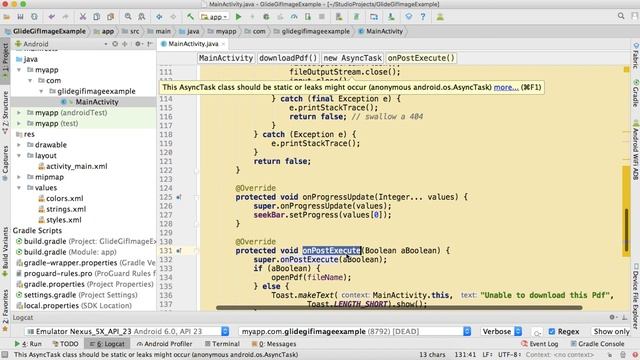Click the 'more...' link in warning tooltip

coord(506,87)
